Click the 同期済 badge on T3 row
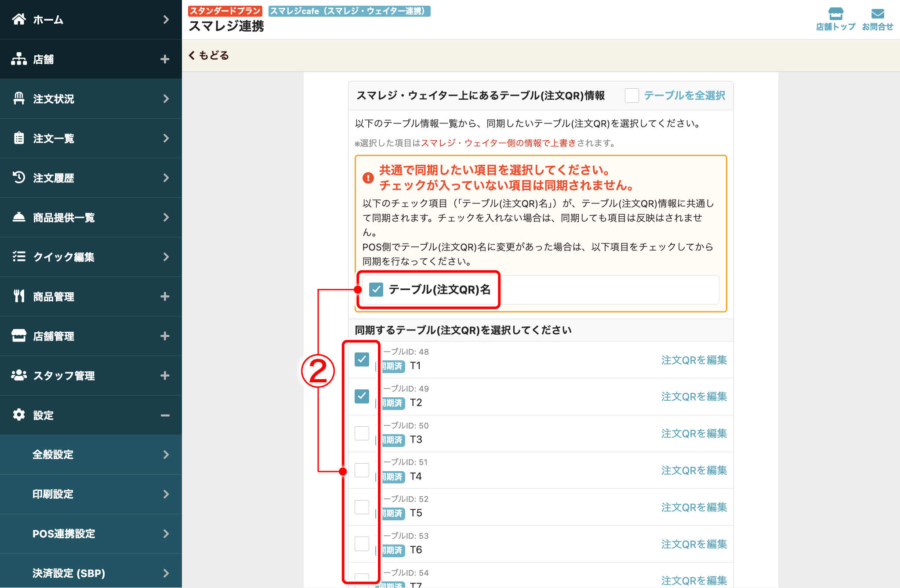Screen dimensions: 900x588 [392, 440]
